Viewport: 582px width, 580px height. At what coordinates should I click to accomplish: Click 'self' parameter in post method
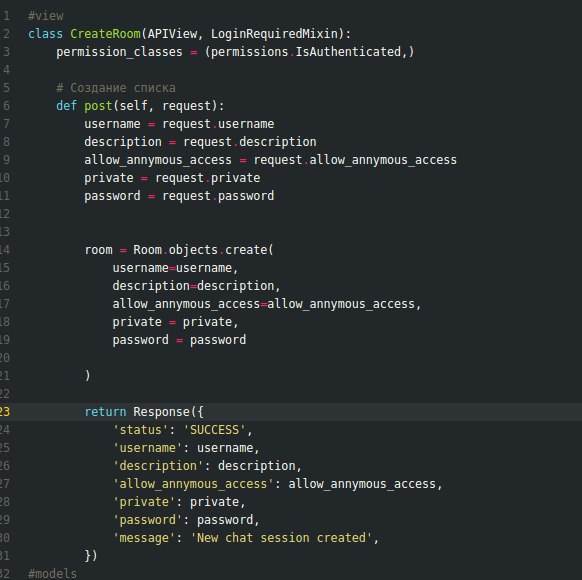point(133,106)
